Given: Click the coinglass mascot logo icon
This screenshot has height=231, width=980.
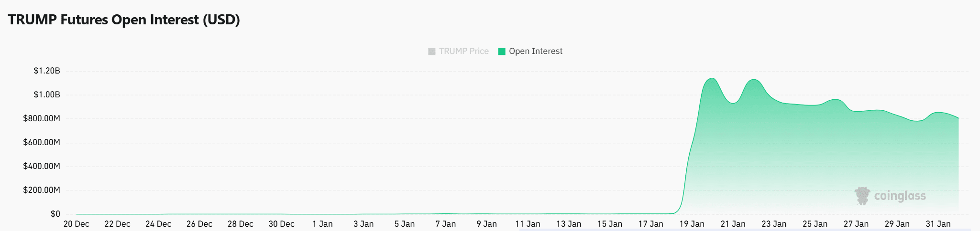Looking at the screenshot, I should [x=862, y=196].
